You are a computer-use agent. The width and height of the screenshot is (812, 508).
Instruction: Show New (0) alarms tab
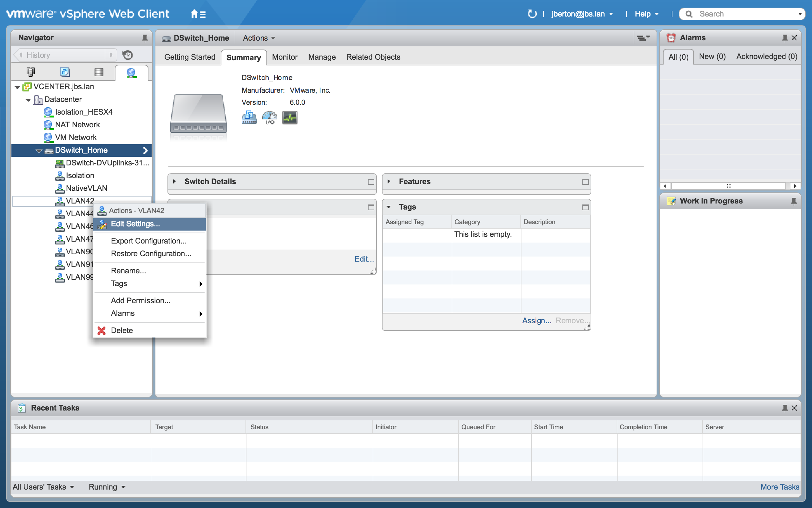tap(712, 57)
